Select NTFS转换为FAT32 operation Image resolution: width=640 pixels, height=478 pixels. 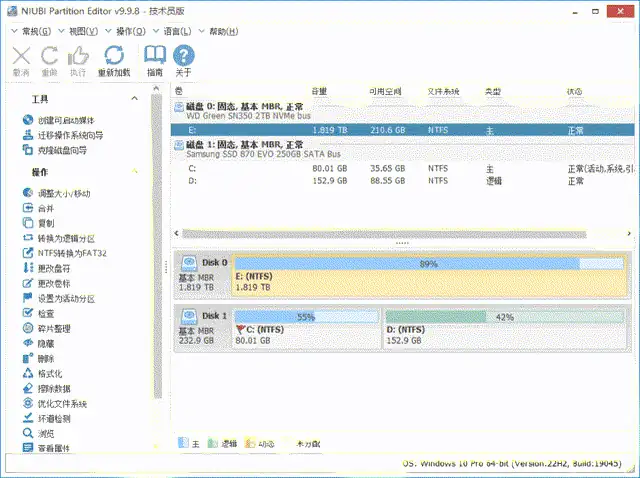click(64, 253)
